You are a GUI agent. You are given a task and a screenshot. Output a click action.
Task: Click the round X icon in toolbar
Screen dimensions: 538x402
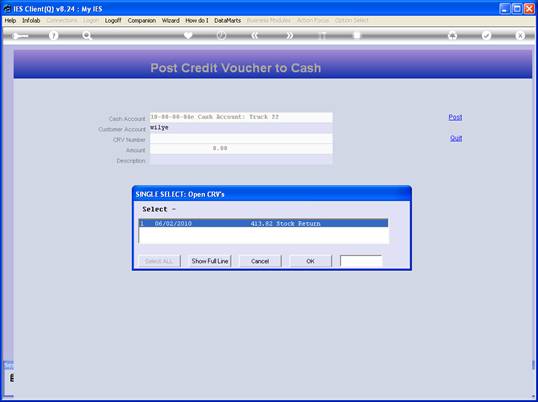point(520,35)
